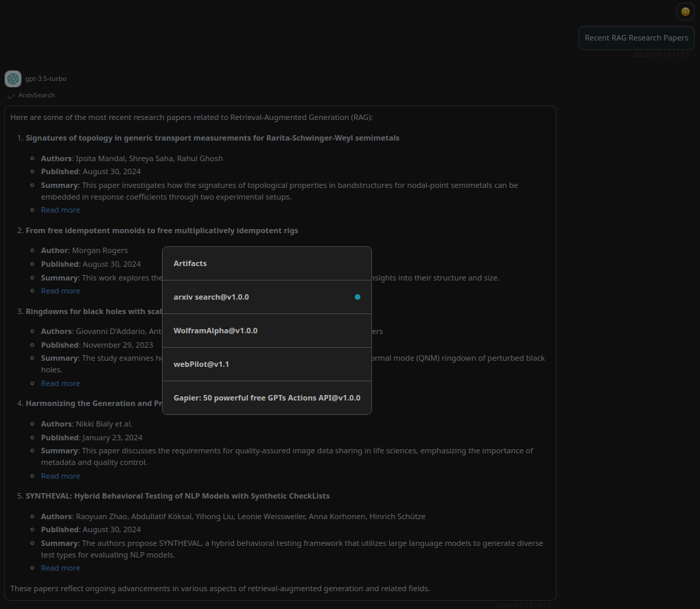This screenshot has width=700, height=609.
Task: Click the closing sentence about ongoing advancements
Action: pyautogui.click(x=220, y=588)
